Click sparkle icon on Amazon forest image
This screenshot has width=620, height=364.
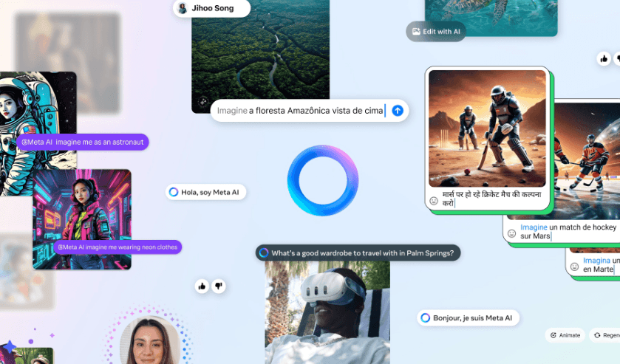click(x=202, y=102)
